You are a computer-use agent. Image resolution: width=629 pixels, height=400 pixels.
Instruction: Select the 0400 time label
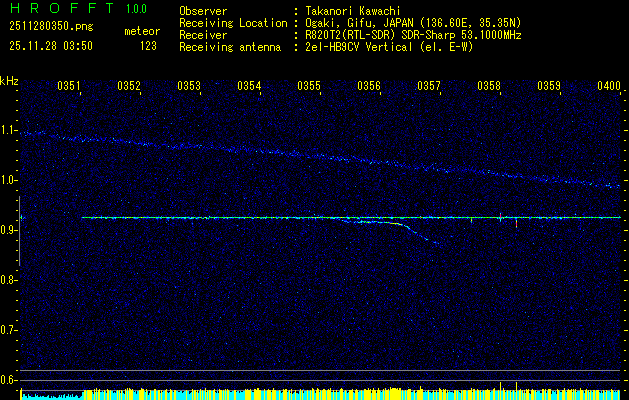tap(608, 87)
